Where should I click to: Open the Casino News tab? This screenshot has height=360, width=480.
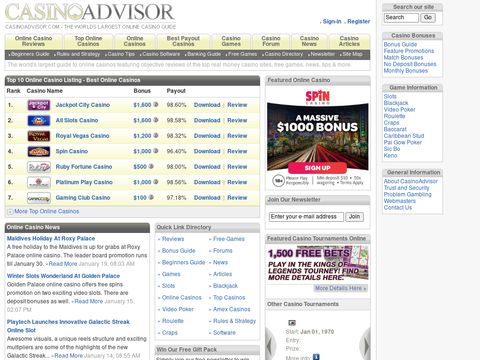[309, 41]
